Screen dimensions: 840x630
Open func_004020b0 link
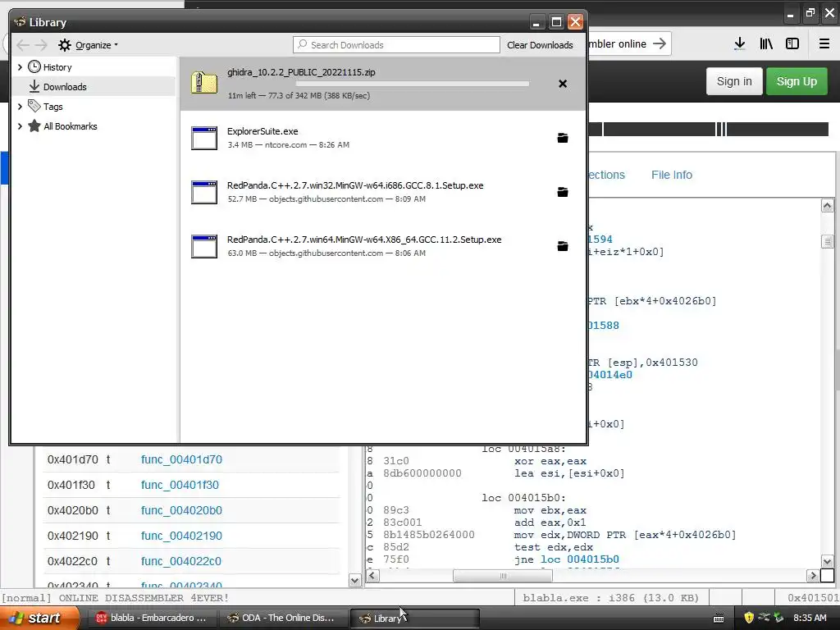(181, 510)
